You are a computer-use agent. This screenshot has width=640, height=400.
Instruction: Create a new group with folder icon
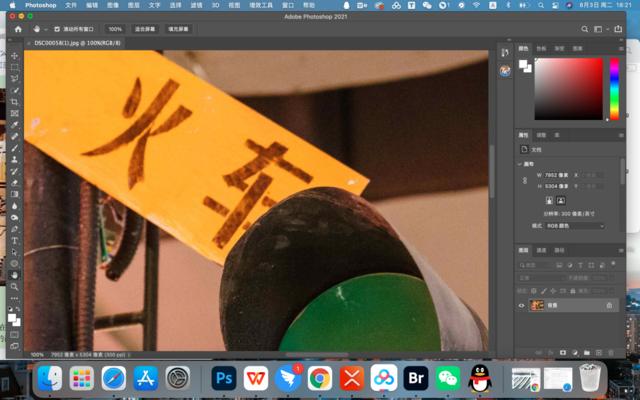click(587, 353)
